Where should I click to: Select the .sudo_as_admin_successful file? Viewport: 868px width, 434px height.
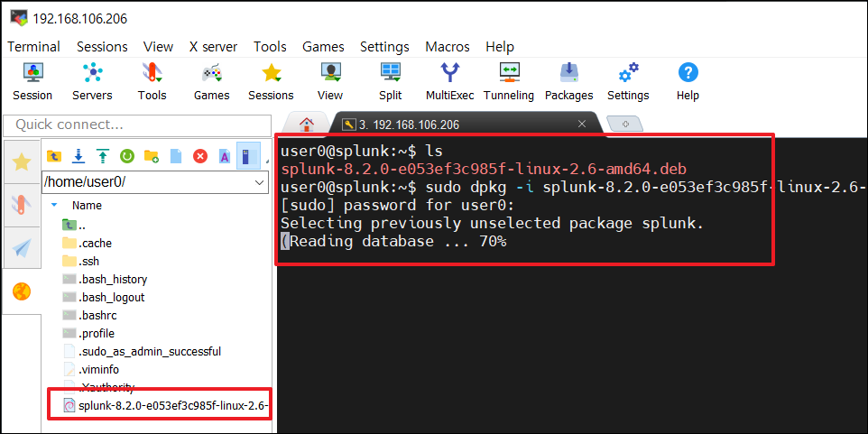(x=142, y=351)
